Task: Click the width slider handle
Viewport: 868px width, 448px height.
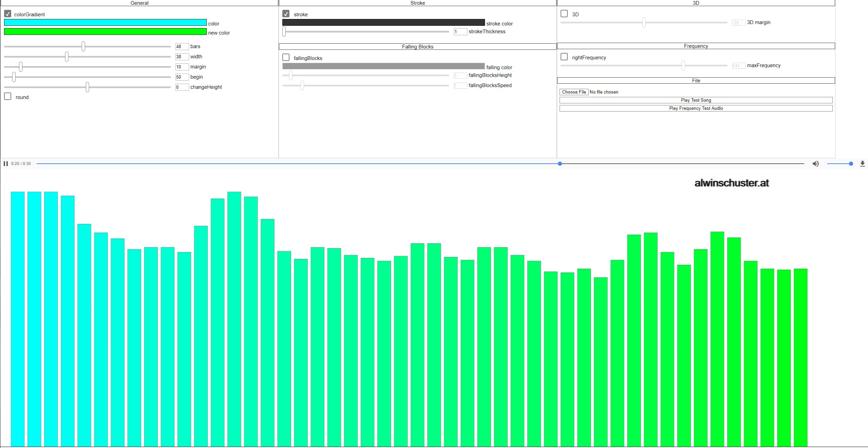Action: [x=67, y=57]
